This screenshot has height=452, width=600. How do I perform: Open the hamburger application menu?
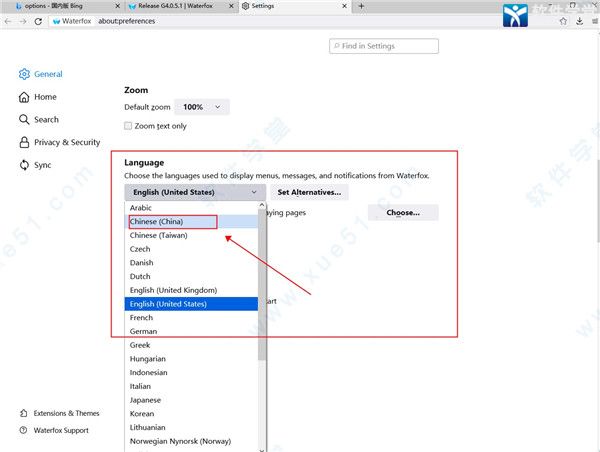[595, 21]
